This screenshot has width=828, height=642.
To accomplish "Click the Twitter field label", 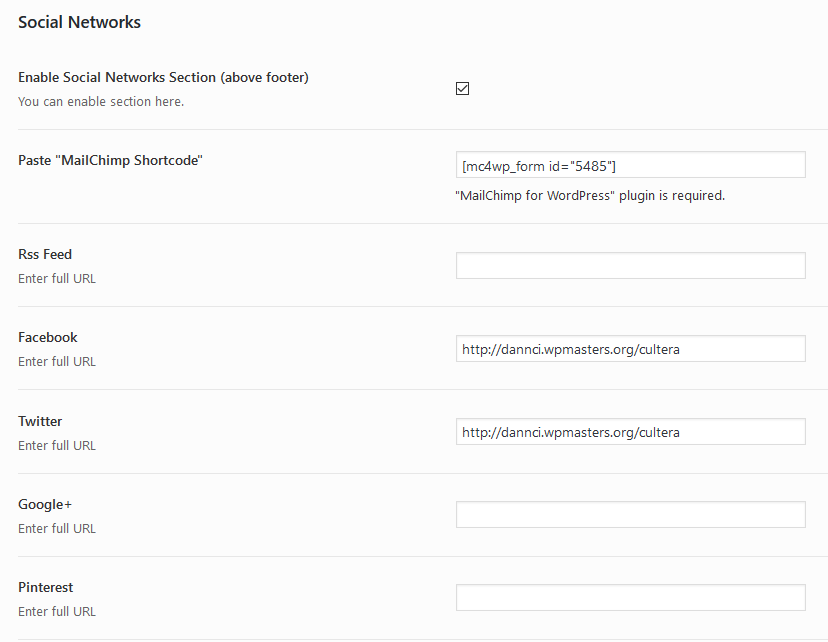I will click(x=40, y=421).
